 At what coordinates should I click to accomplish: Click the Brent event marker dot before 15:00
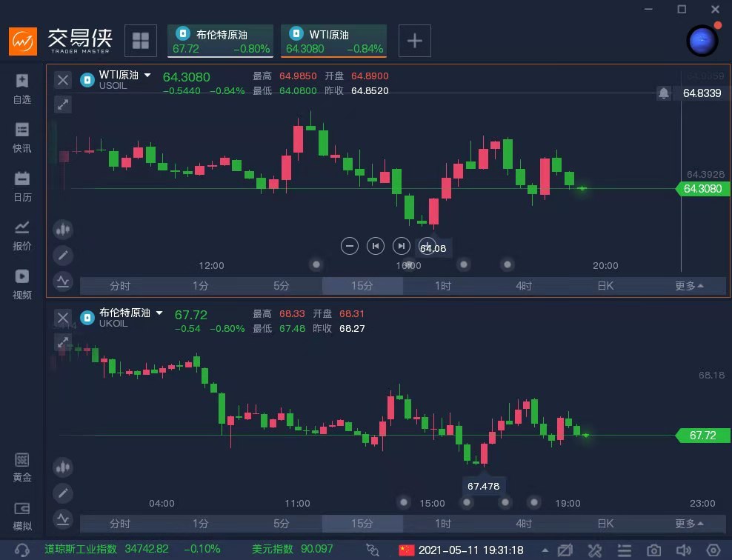(x=404, y=502)
